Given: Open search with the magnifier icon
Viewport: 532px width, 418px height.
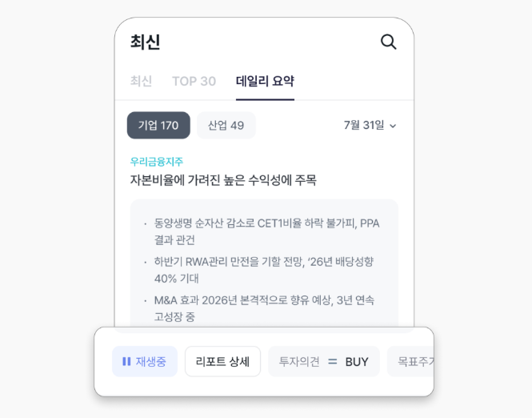Looking at the screenshot, I should [x=388, y=42].
